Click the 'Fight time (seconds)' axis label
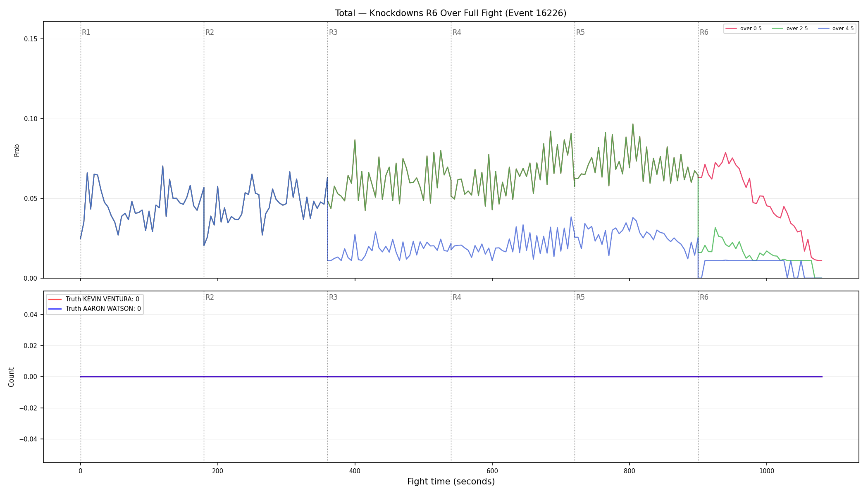This screenshot has height=496, width=868. tap(451, 482)
